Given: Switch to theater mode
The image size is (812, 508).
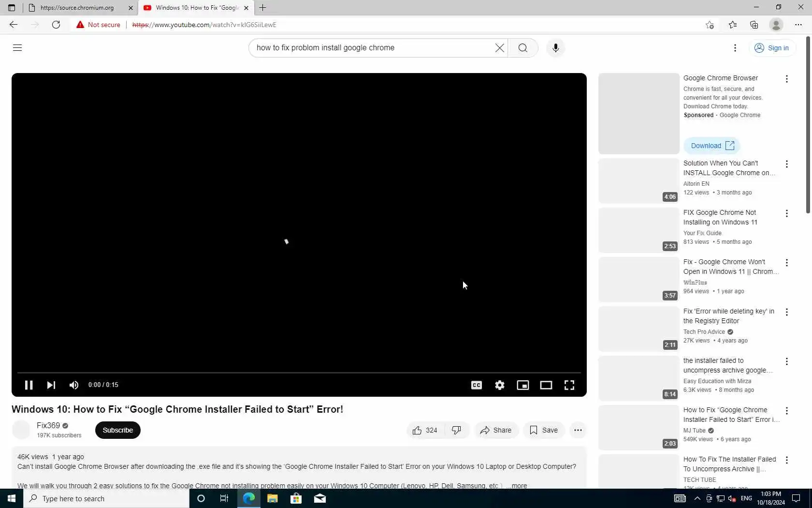Looking at the screenshot, I should [x=546, y=385].
